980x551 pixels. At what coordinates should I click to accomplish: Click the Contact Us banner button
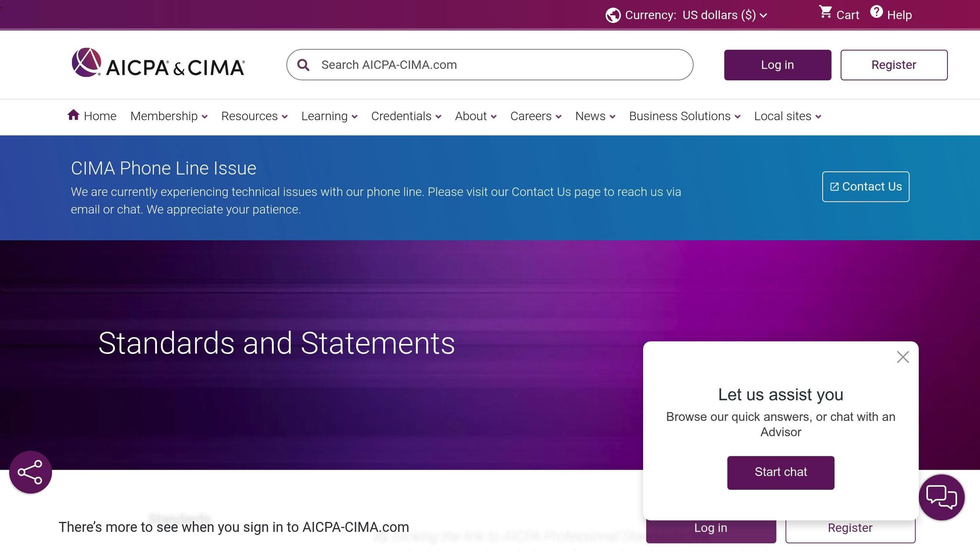tap(865, 187)
